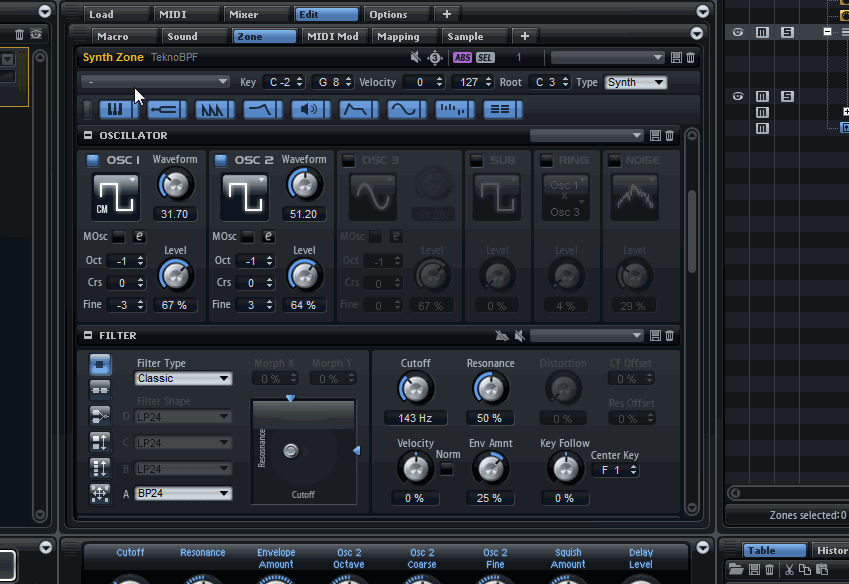Select the third filter mode icon (branching filters)
The width and height of the screenshot is (849, 584).
pyautogui.click(x=100, y=416)
